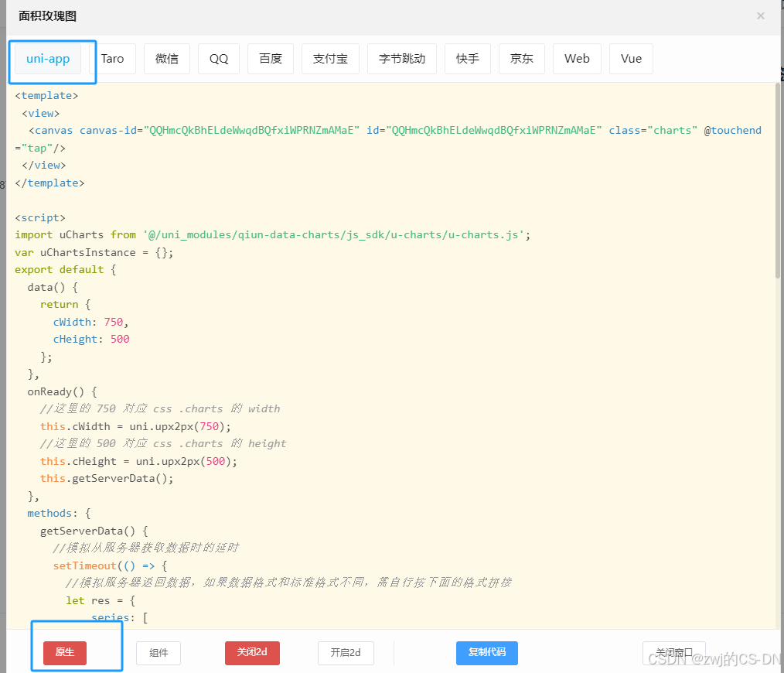Select the uni-app tab
This screenshot has height=673, width=784.
pos(48,59)
